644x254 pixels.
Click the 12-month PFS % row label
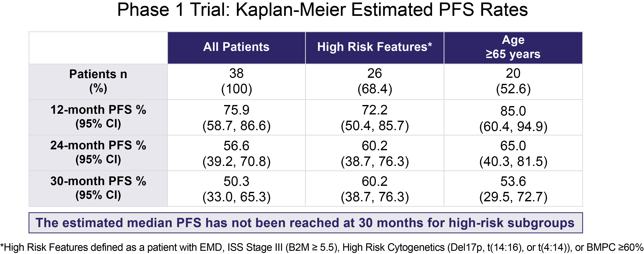(x=98, y=117)
